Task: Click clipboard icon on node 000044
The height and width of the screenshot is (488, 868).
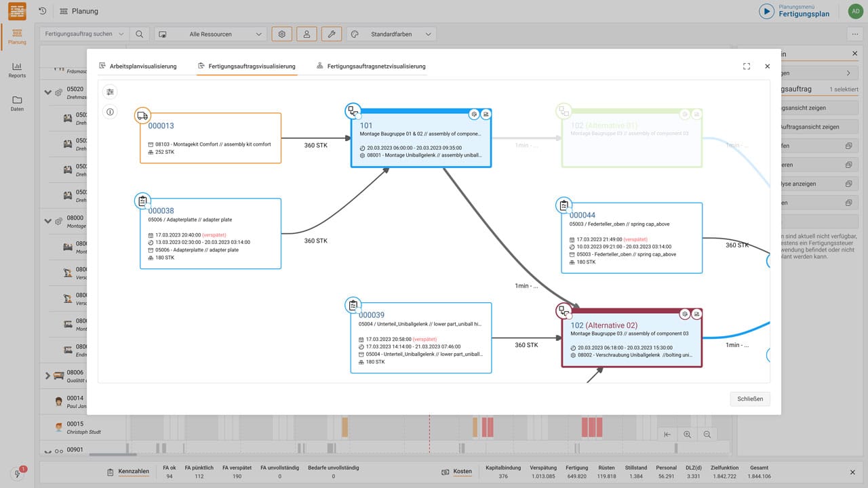Action: point(564,205)
